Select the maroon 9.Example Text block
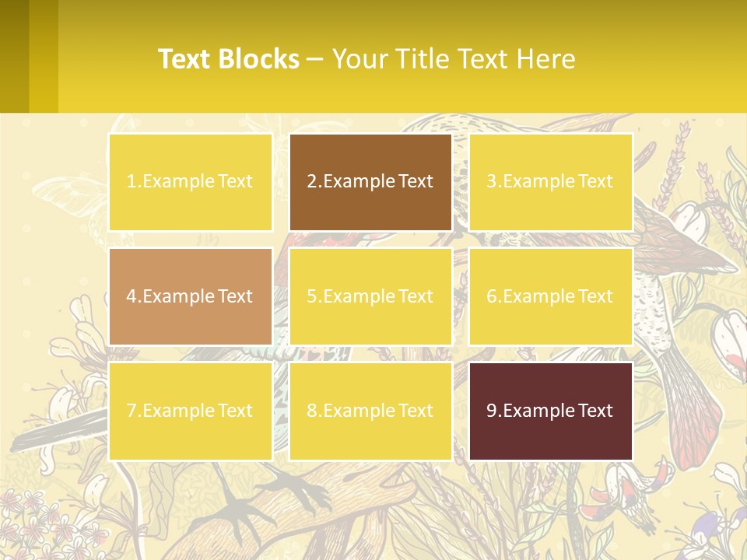 [550, 411]
